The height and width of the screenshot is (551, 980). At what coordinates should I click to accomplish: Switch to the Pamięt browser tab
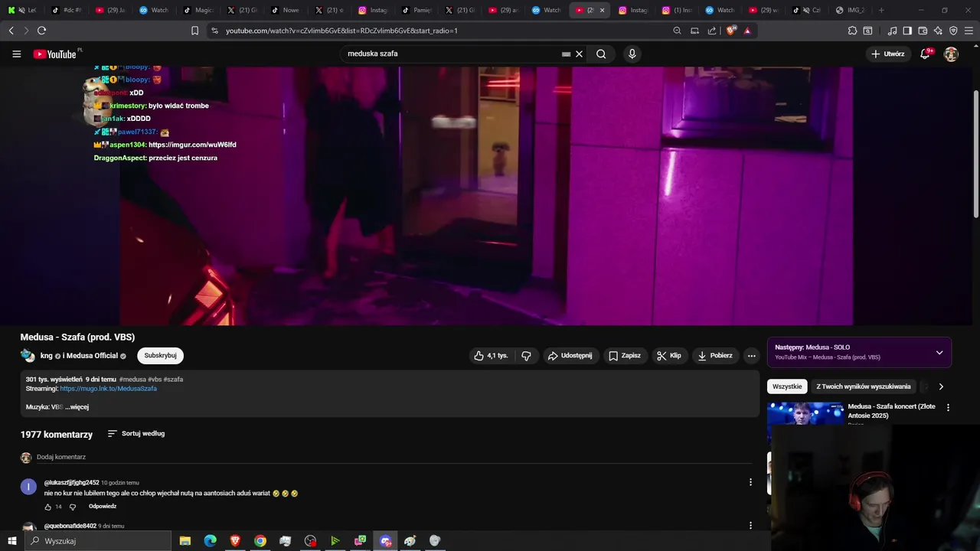[417, 10]
